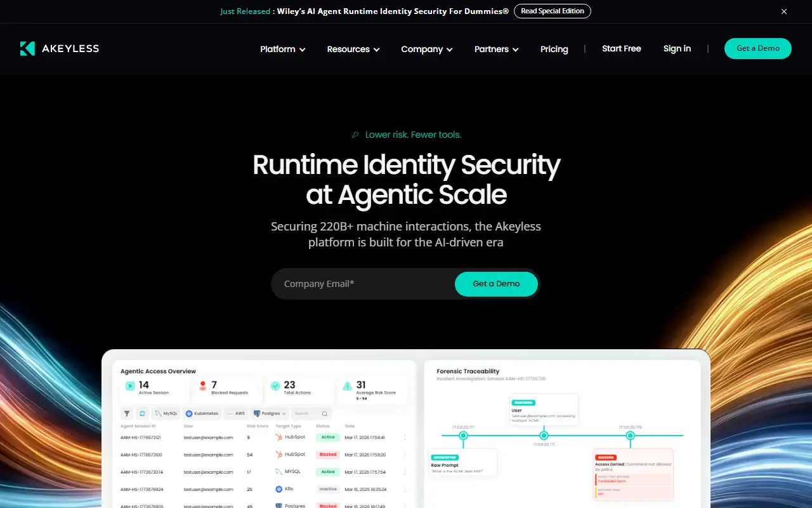Click the 17:58:20.176 timeline marker
This screenshot has height=508, width=812.
coord(630,436)
